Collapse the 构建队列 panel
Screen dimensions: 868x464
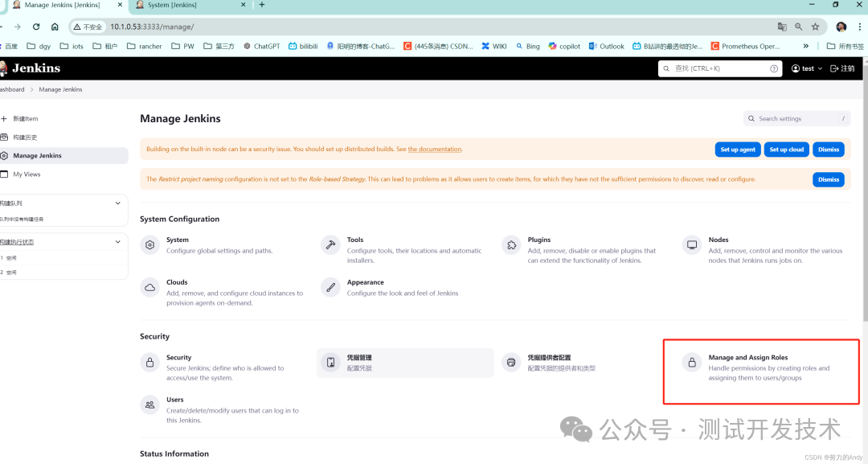118,203
